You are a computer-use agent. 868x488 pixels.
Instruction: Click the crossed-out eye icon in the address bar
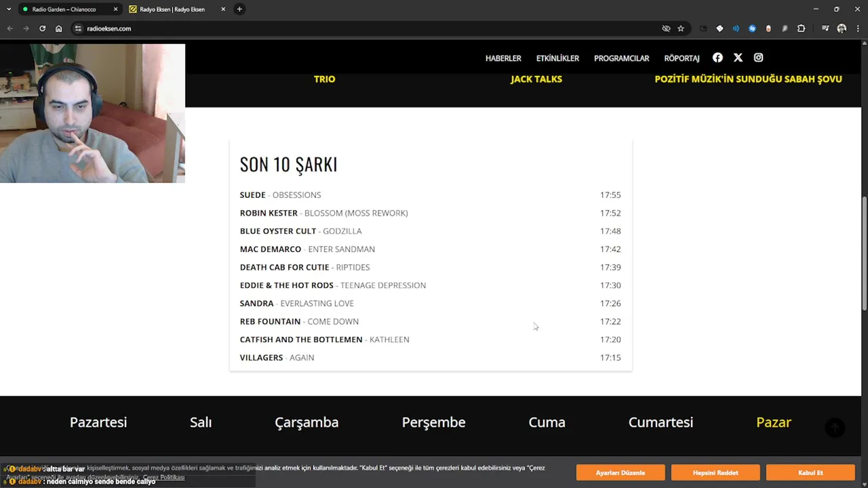click(666, 28)
